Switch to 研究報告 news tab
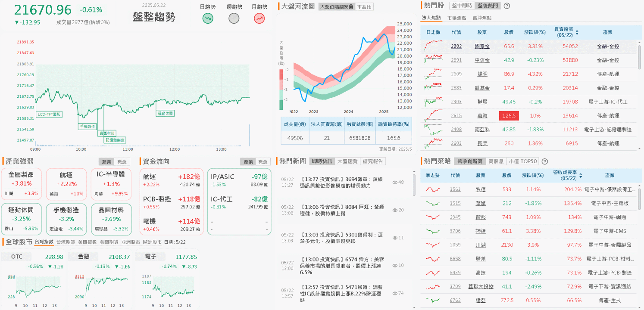The image size is (644, 310). pyautogui.click(x=372, y=161)
